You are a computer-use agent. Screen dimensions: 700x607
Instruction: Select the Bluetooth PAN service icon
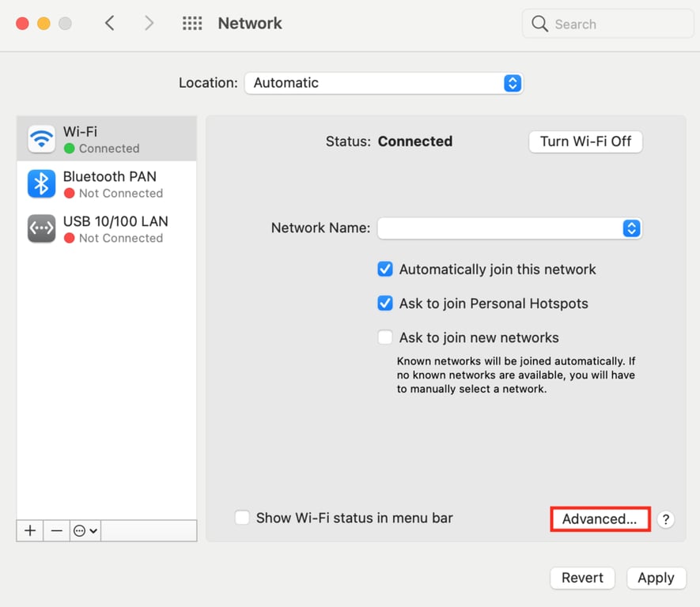click(40, 183)
